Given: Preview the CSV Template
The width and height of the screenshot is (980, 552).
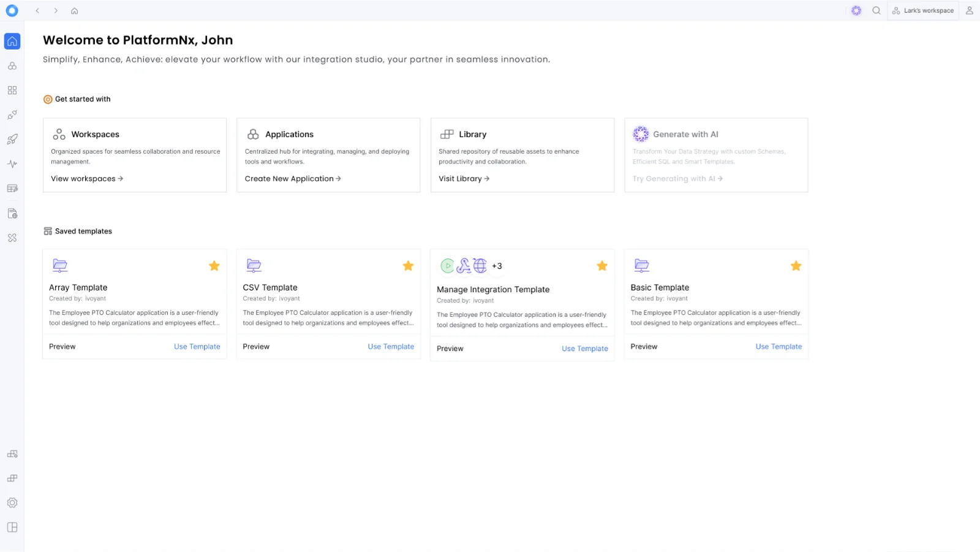Looking at the screenshot, I should [256, 347].
